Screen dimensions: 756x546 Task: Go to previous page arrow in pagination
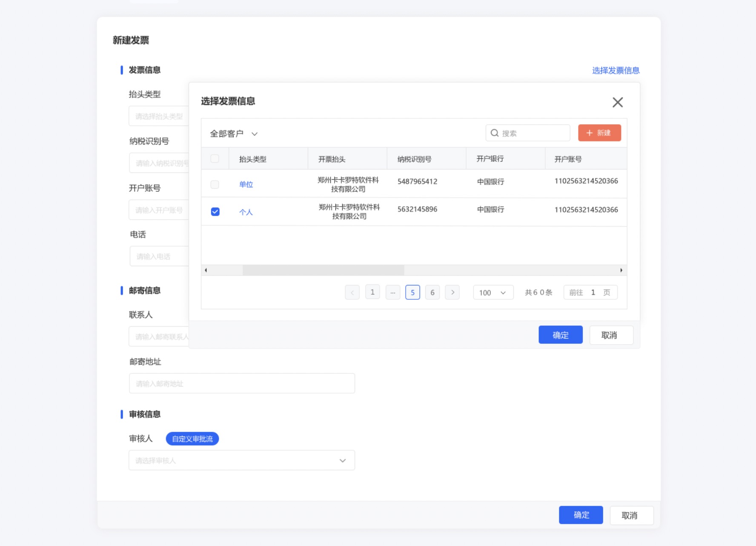click(x=352, y=293)
